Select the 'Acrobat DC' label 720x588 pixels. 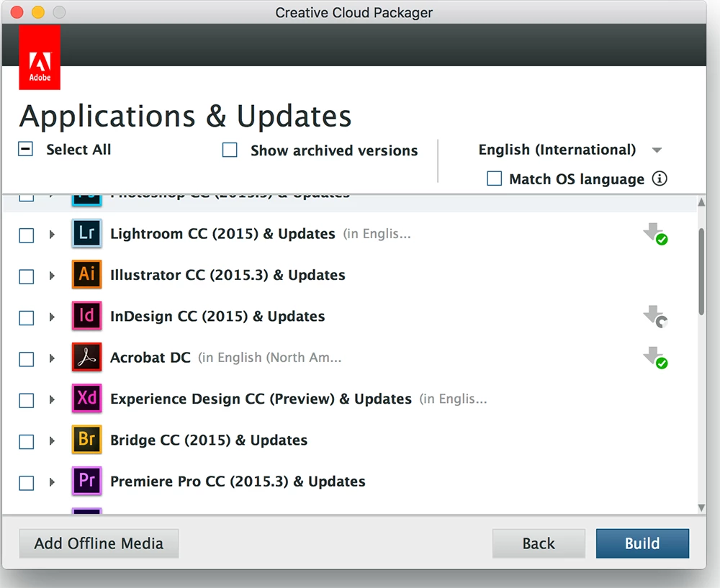click(150, 358)
